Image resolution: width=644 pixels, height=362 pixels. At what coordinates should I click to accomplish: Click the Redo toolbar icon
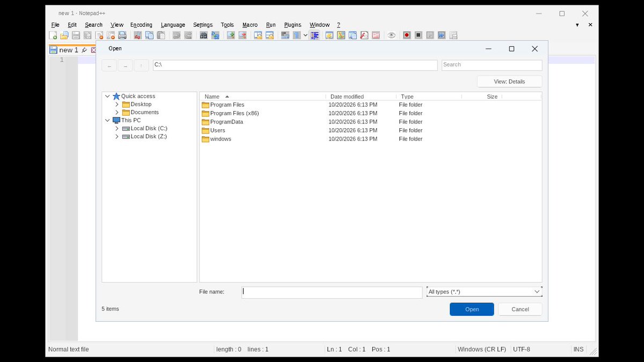pyautogui.click(x=188, y=35)
